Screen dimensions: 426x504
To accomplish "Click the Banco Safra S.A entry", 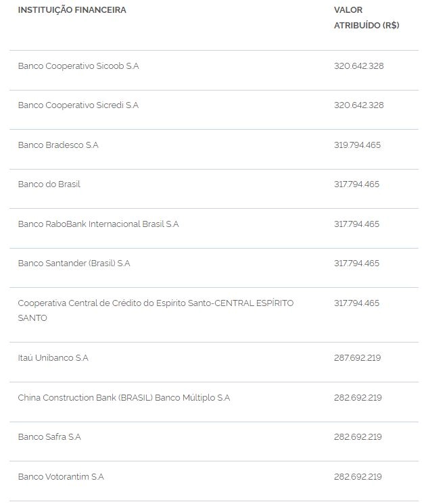I will [49, 437].
